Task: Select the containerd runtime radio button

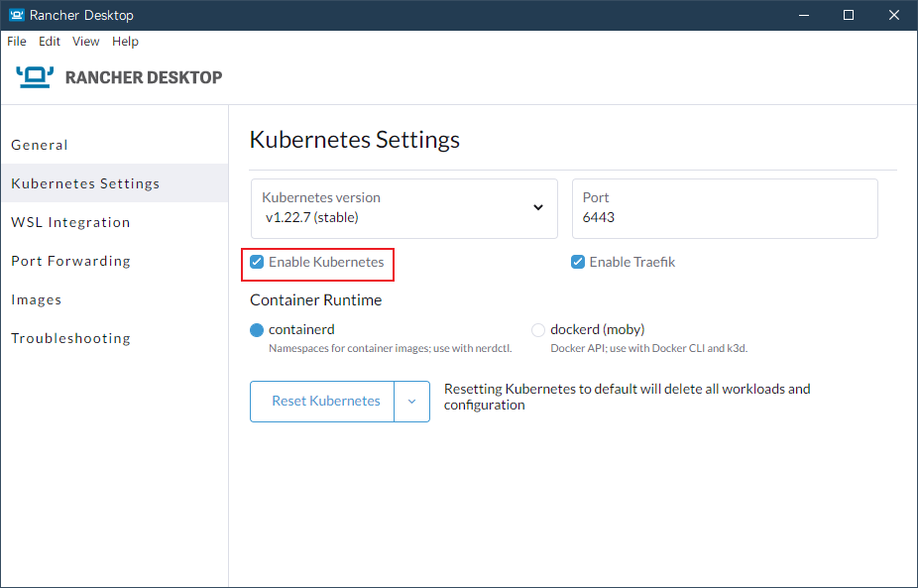Action: (257, 330)
